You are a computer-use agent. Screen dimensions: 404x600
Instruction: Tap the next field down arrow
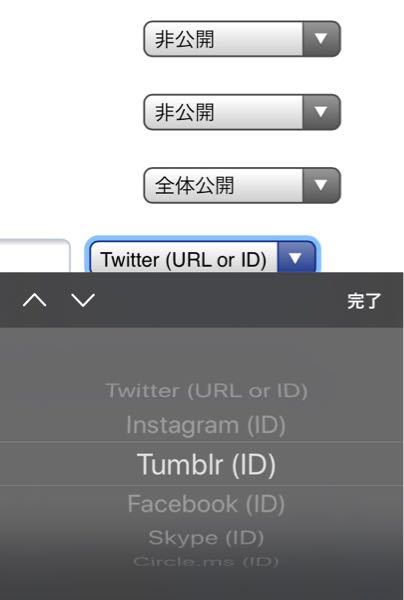[83, 300]
